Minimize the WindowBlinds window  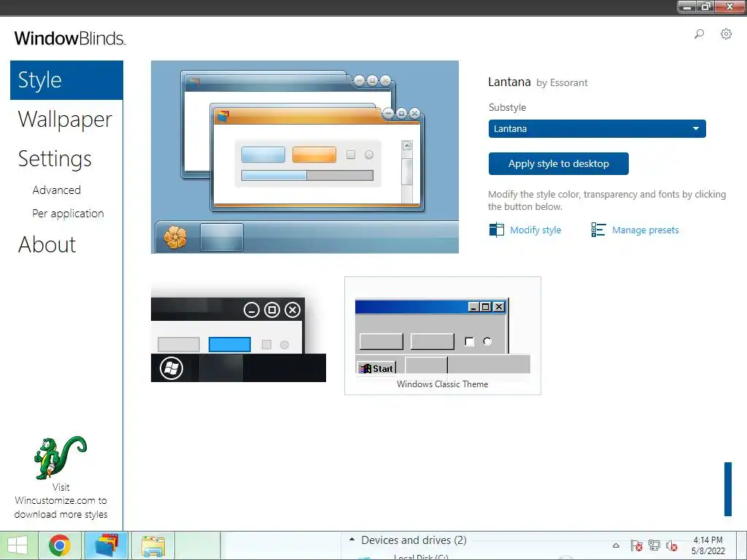tap(687, 7)
